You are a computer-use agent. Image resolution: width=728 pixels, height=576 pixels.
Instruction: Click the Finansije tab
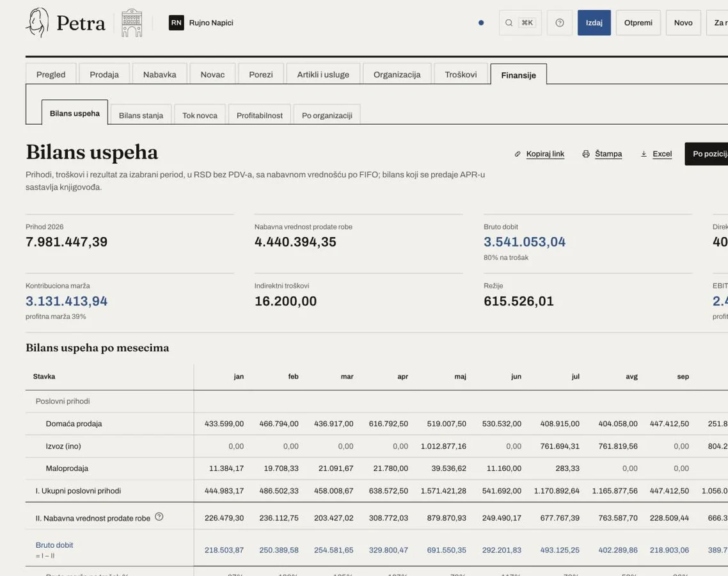[x=519, y=75]
